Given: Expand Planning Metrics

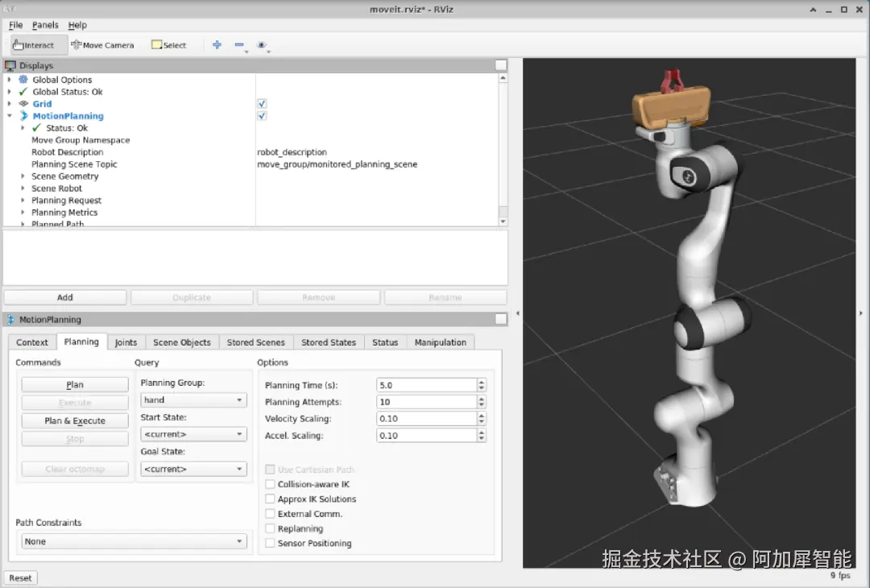Looking at the screenshot, I should click(x=23, y=213).
